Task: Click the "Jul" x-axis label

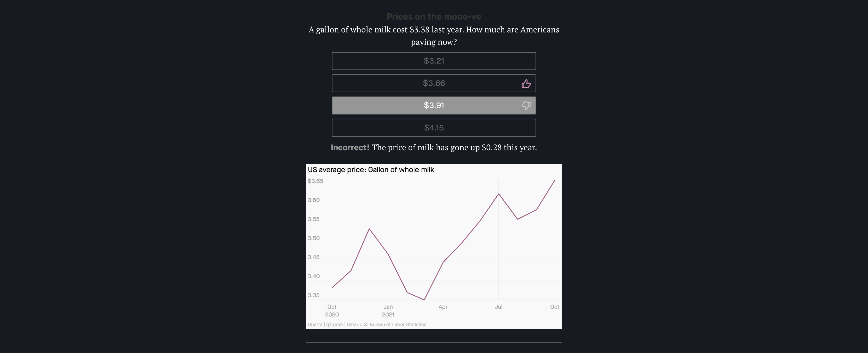Action: pyautogui.click(x=498, y=307)
